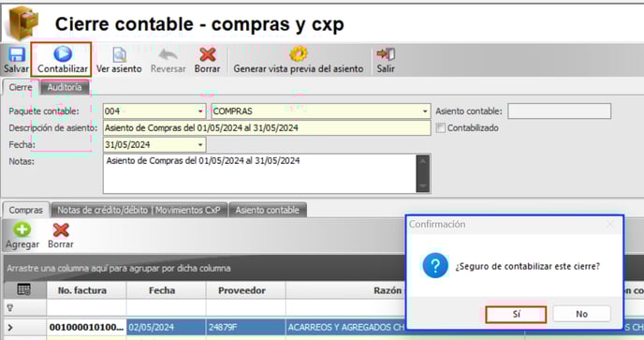Click the Notas scrollbar down arrow
Viewport: 644px width, 340px height.
(423, 187)
